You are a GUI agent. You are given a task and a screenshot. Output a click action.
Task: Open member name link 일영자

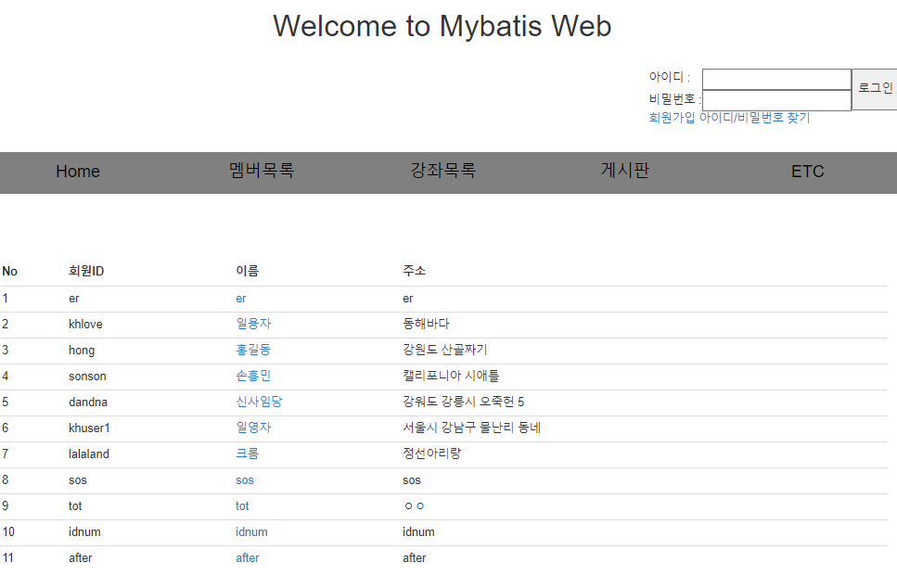253,428
